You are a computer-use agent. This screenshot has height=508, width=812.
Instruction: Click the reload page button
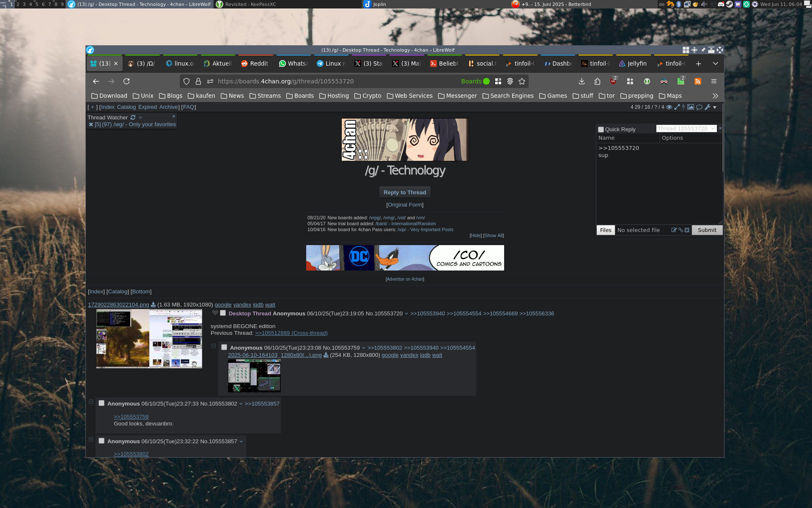pos(126,81)
